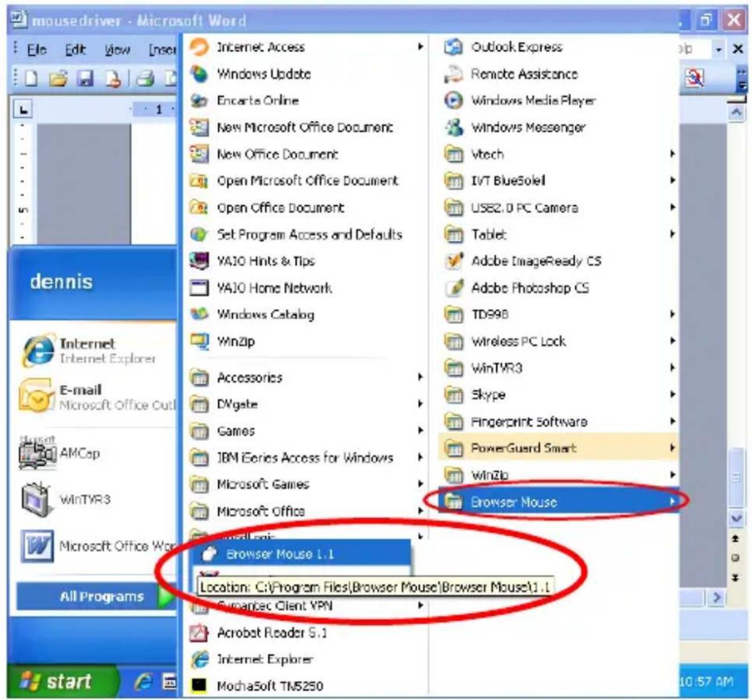Click the Open folder toolbar icon
752x700 pixels.
pos(59,78)
